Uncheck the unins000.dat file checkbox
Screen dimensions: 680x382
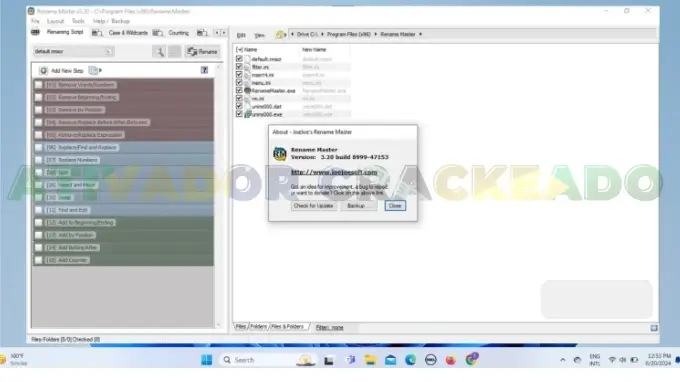(239, 106)
